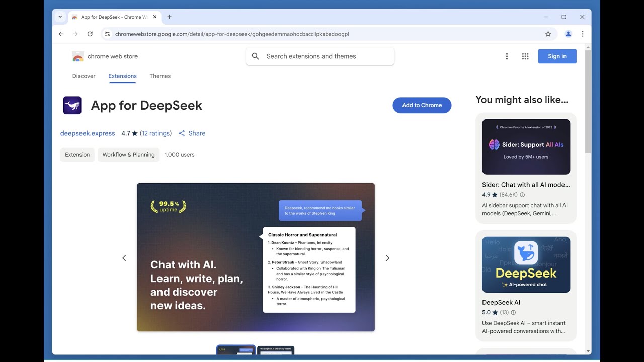Click the Workflow & Planning chip
Image resolution: width=644 pixels, height=362 pixels.
pos(129,155)
